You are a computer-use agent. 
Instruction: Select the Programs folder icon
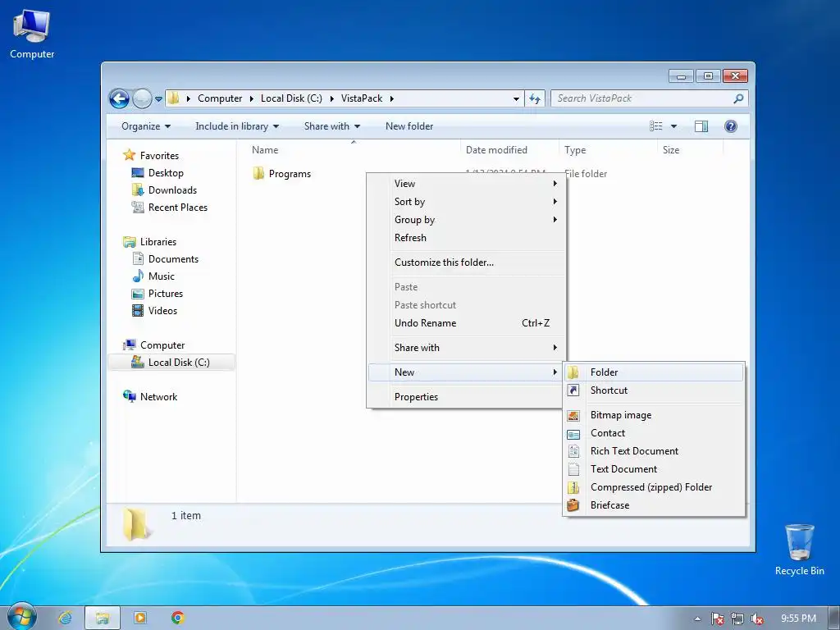[x=258, y=174]
